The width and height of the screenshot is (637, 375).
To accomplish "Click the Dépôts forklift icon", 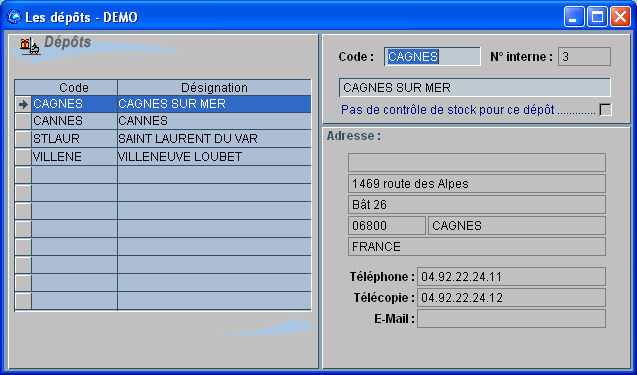I will point(30,46).
